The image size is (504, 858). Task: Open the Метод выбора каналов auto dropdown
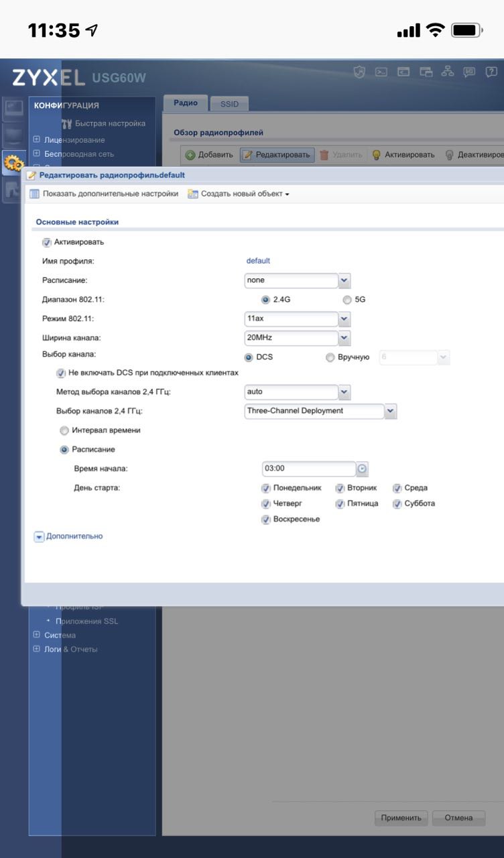click(344, 391)
